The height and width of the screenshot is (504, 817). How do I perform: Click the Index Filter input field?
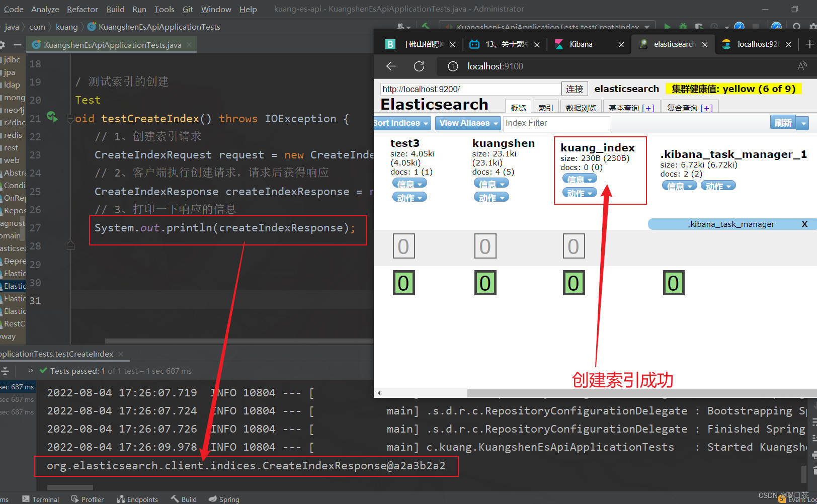click(x=556, y=123)
